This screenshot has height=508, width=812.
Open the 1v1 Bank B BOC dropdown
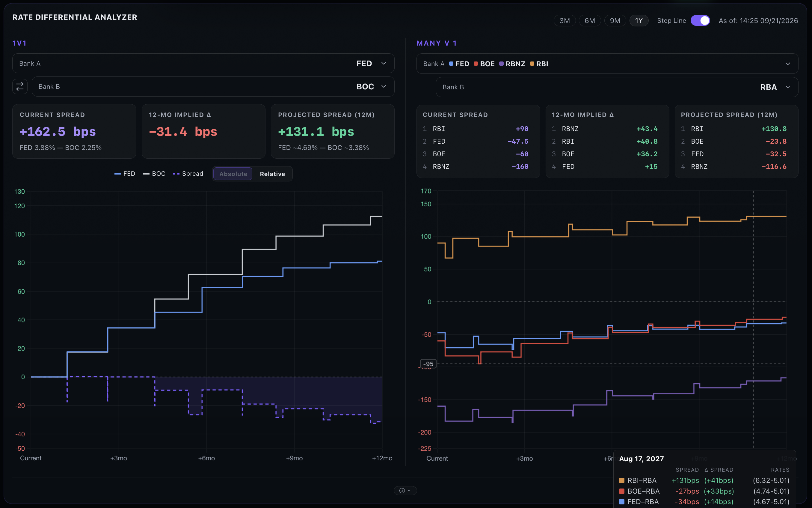(213, 87)
